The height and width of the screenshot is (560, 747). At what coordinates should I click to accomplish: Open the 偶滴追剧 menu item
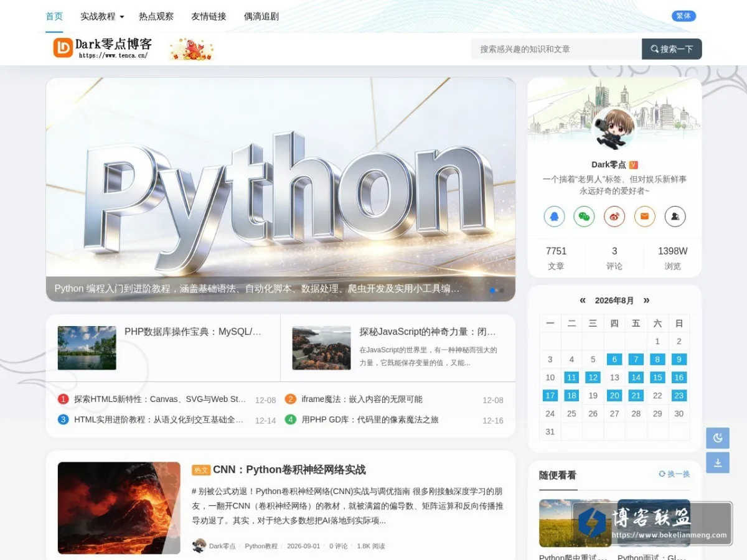261,17
